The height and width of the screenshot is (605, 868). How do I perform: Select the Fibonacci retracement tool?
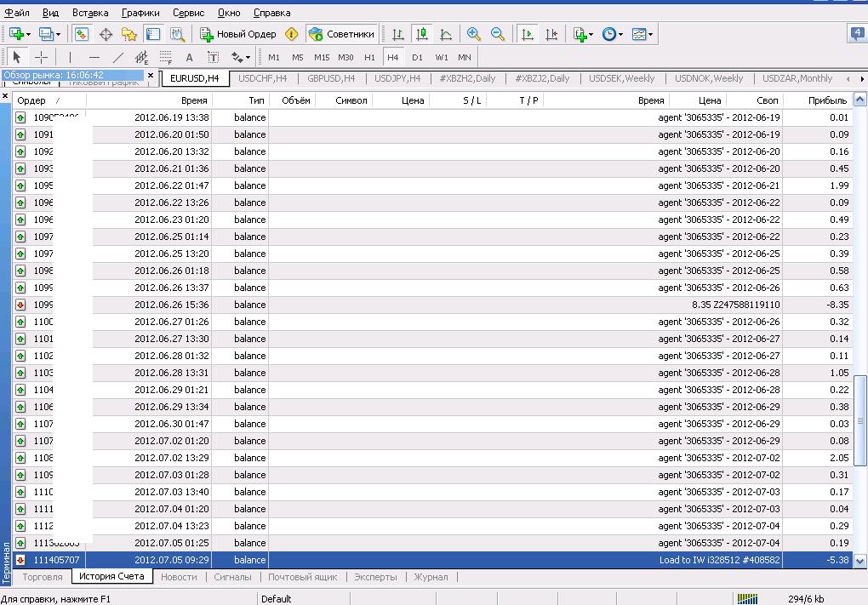pos(166,57)
